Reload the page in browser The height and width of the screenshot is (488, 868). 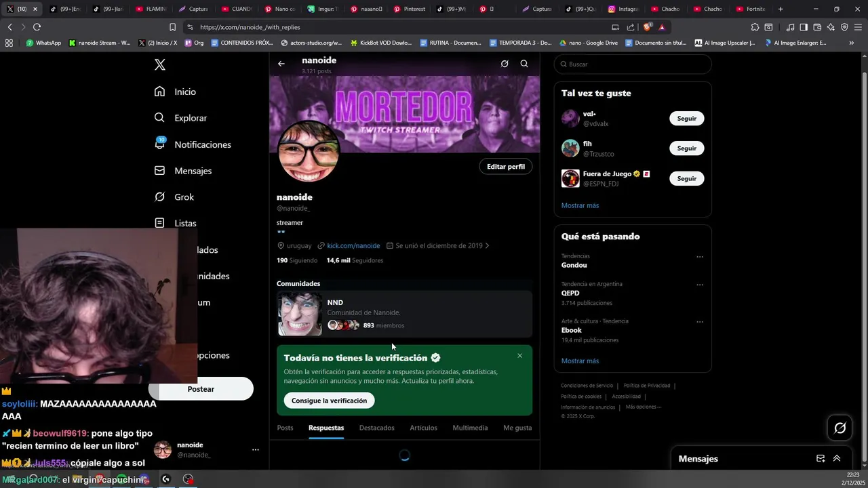coord(37,27)
